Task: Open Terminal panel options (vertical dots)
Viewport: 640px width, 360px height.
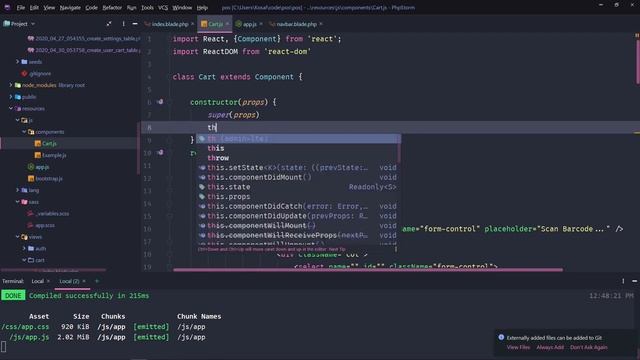Action: pos(623,281)
